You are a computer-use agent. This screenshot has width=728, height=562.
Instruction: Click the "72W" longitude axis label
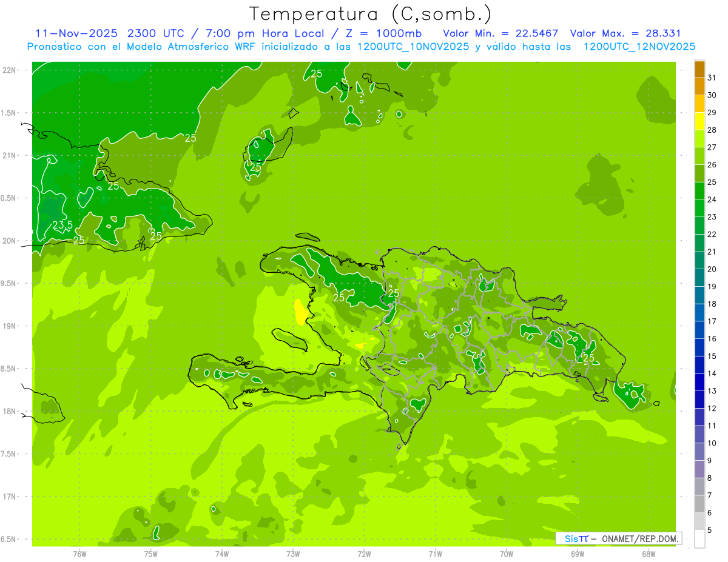364,554
